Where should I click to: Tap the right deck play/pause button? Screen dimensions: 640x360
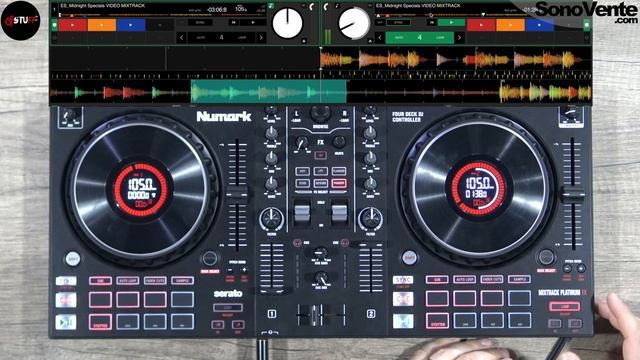tap(403, 321)
